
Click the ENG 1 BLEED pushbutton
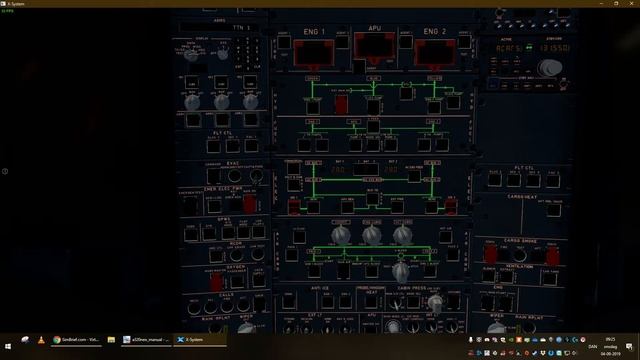click(314, 271)
